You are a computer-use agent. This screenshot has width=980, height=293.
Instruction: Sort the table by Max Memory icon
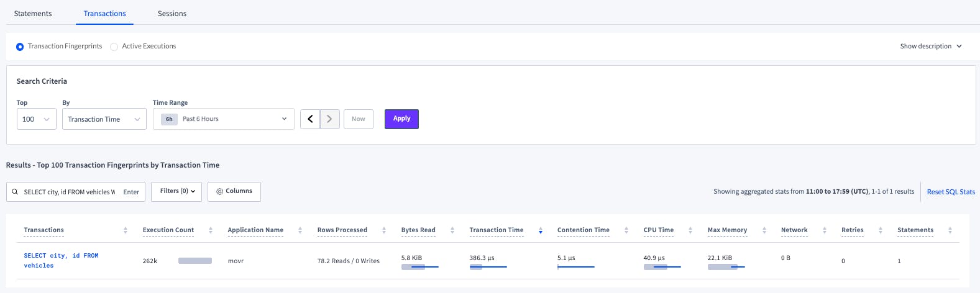(x=764, y=230)
